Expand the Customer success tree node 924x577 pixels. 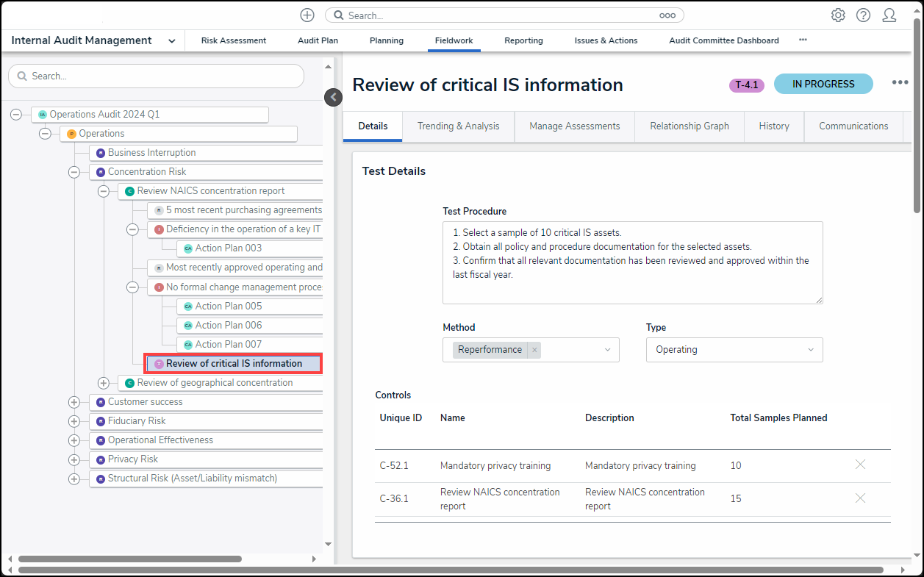tap(74, 402)
